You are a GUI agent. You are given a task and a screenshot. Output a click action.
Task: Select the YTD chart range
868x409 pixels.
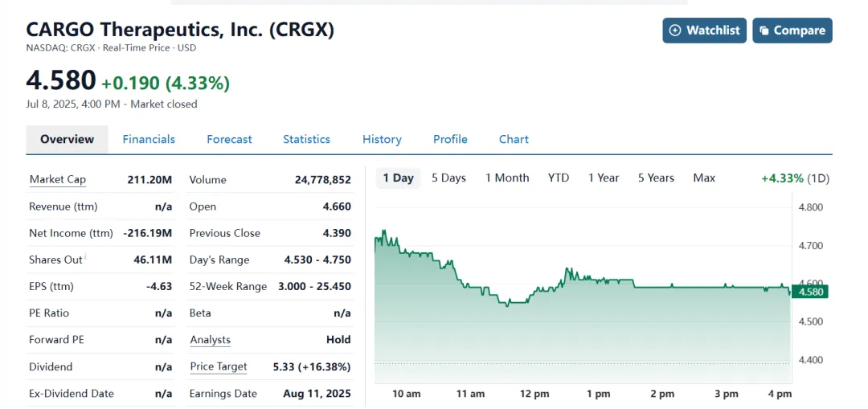559,178
